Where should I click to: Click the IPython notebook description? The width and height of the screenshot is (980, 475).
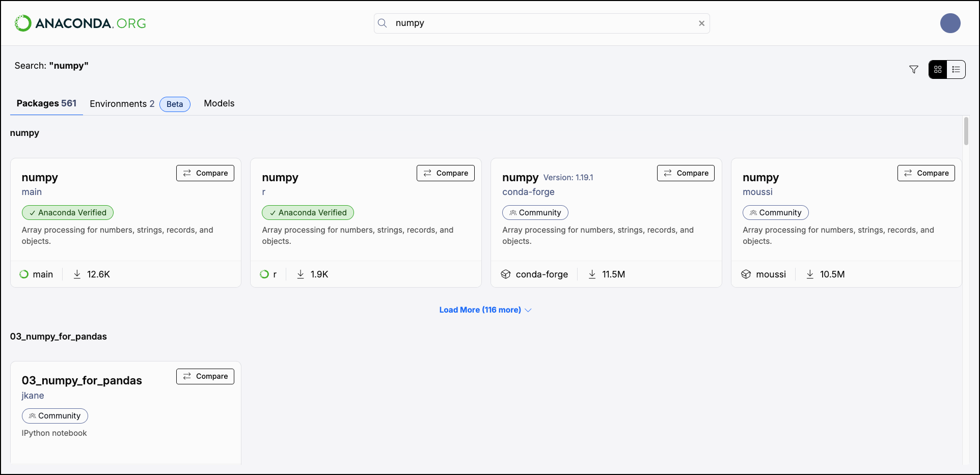55,433
